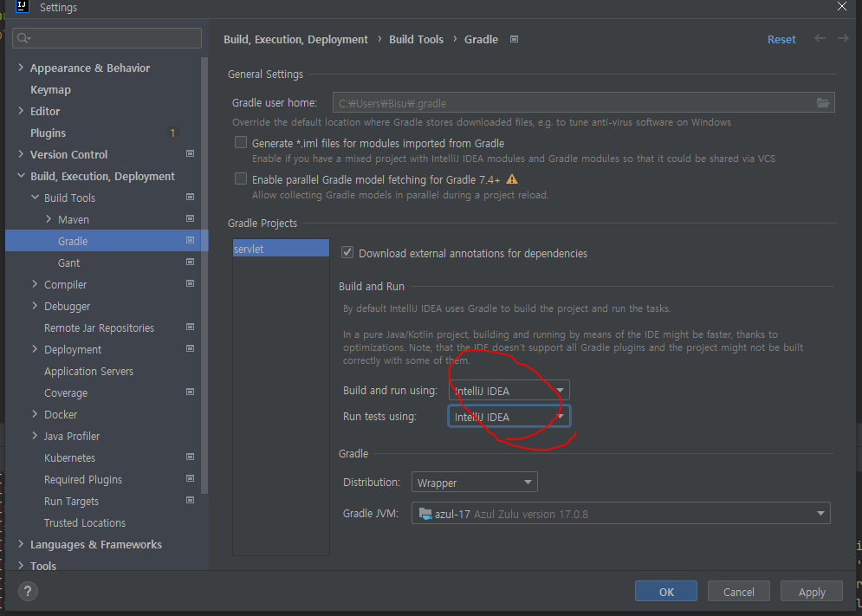Screen dimensions: 862x616
Task: Click the JDK folder icon in Gradle JVM field
Action: (425, 514)
